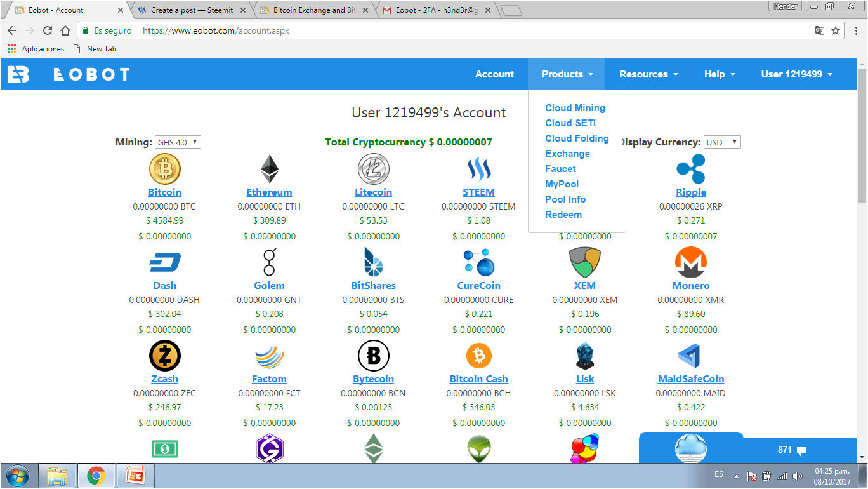The image size is (868, 489).
Task: Click the Bytecoin B icon
Action: tap(374, 356)
